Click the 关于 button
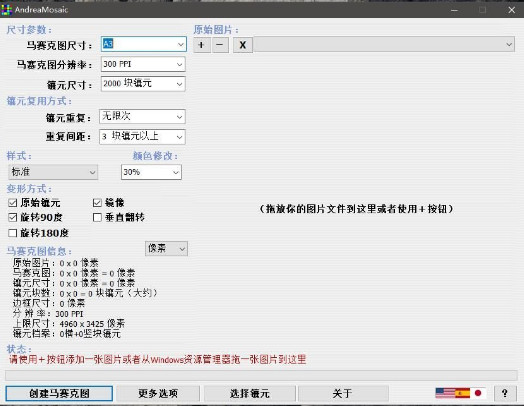This screenshot has height=406, width=524. [x=343, y=393]
